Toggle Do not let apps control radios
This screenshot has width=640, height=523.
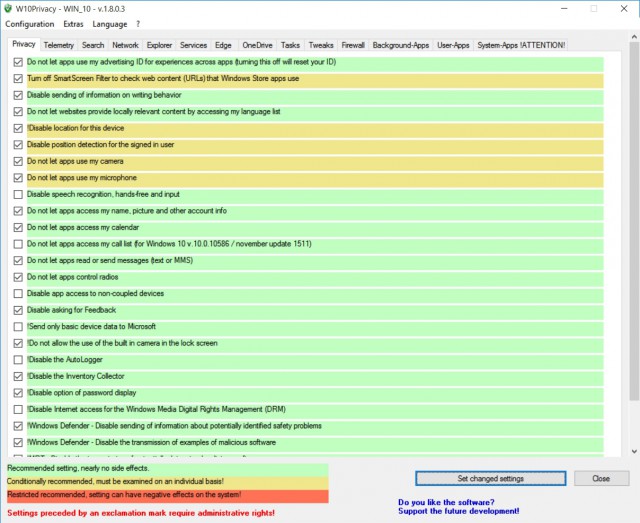click(18, 277)
